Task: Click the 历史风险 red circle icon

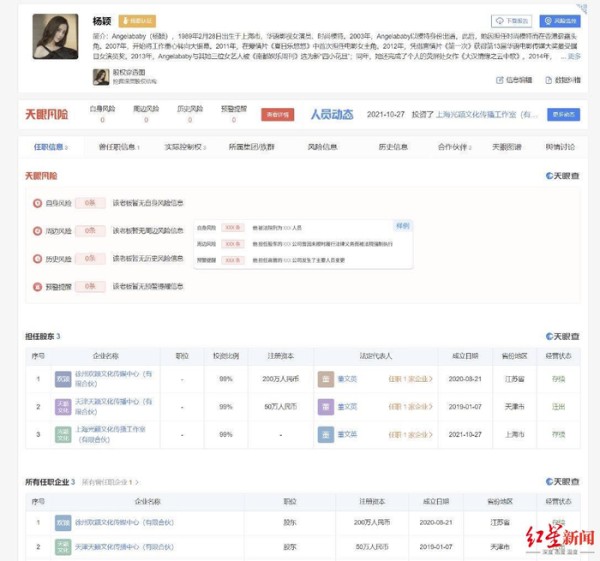Action: coord(38,259)
